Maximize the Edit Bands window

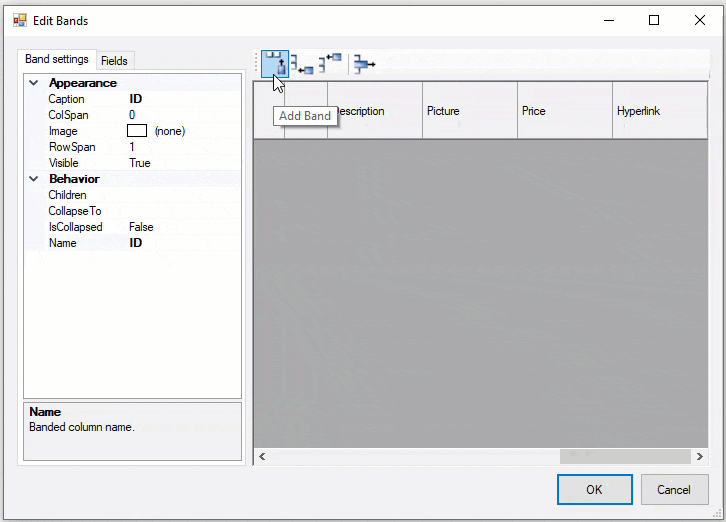pyautogui.click(x=654, y=20)
